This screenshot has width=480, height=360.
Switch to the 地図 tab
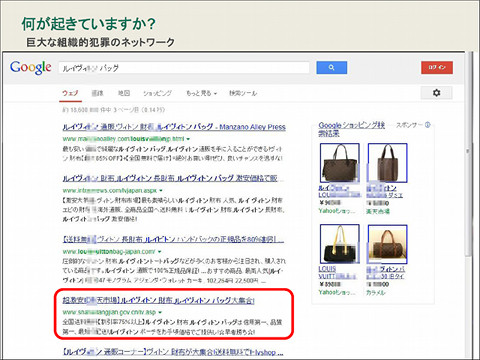124,93
